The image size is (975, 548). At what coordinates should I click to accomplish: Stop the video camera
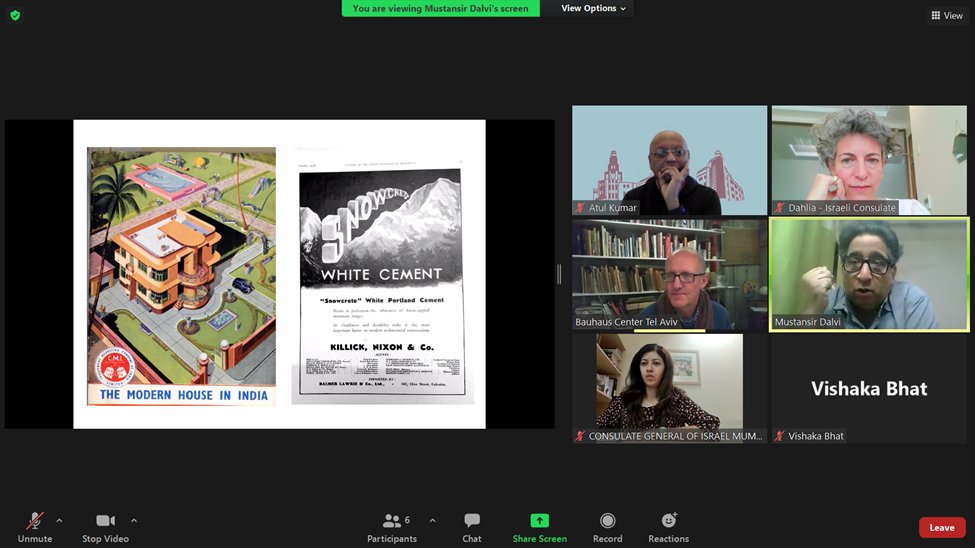point(105,527)
